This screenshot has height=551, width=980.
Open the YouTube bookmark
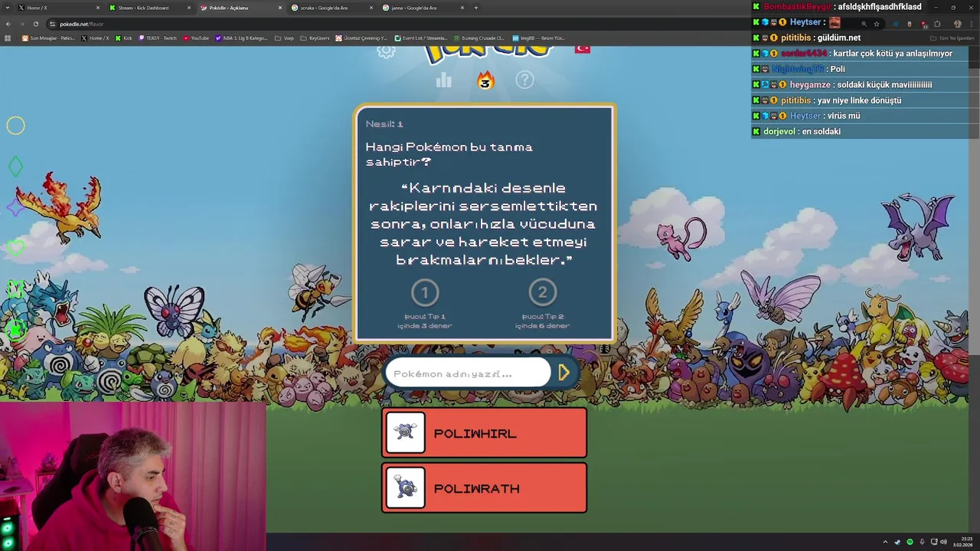click(x=196, y=37)
